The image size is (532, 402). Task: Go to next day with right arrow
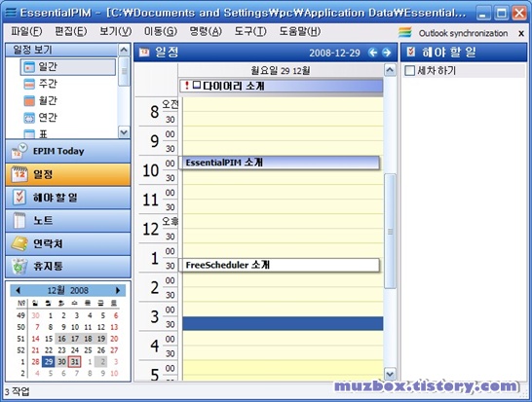coord(387,53)
